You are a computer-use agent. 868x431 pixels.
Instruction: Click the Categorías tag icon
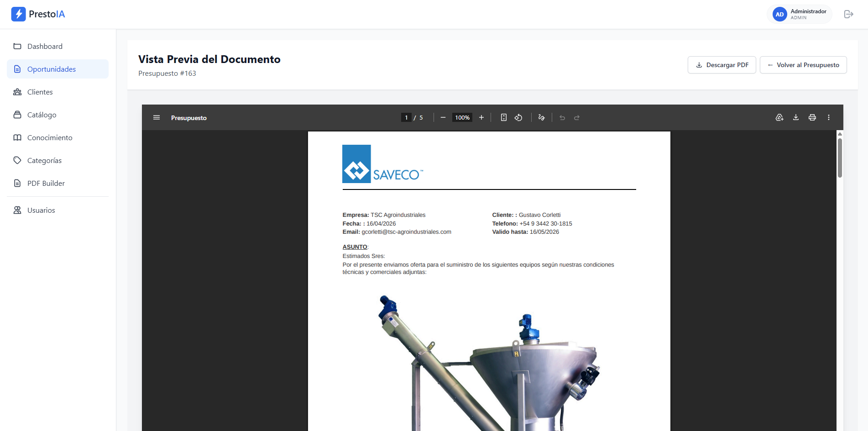click(x=17, y=160)
